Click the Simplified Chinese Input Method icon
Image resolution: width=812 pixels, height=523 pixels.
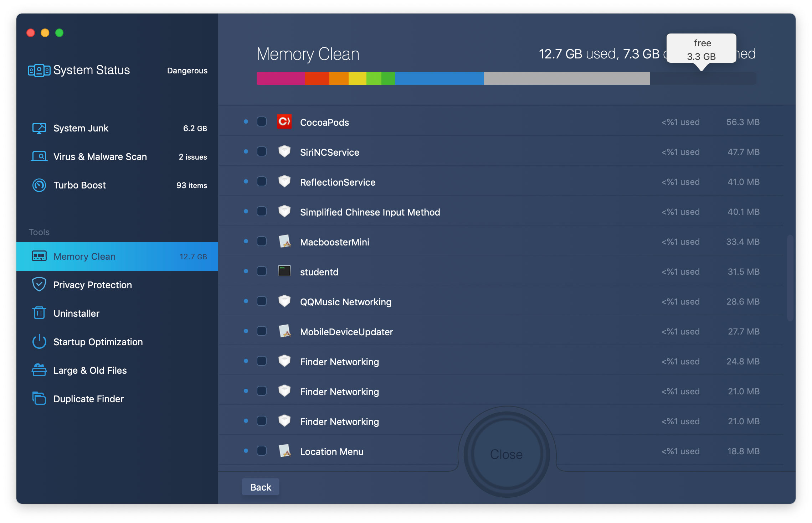[x=284, y=211]
